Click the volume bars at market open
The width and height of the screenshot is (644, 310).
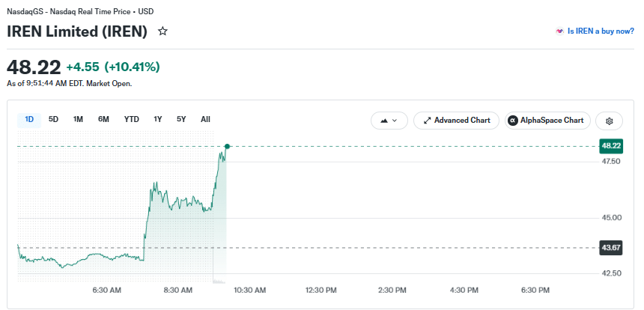pos(219,281)
